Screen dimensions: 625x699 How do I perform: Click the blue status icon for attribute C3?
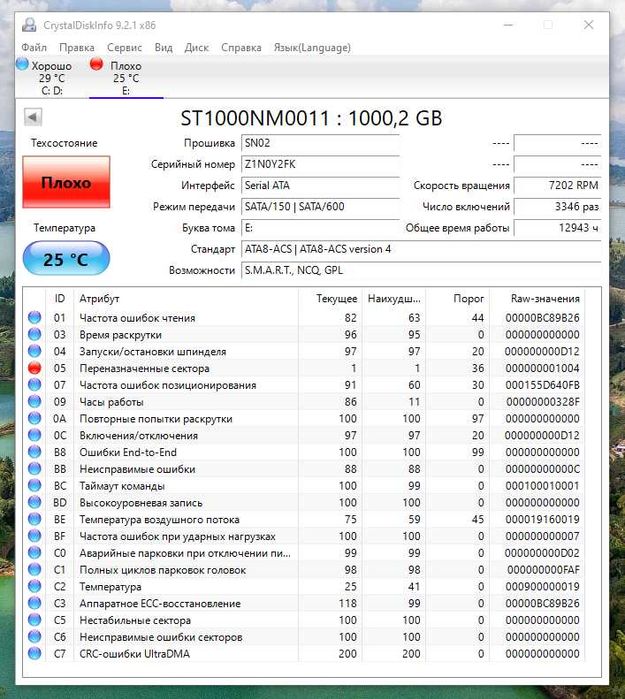[x=34, y=603]
